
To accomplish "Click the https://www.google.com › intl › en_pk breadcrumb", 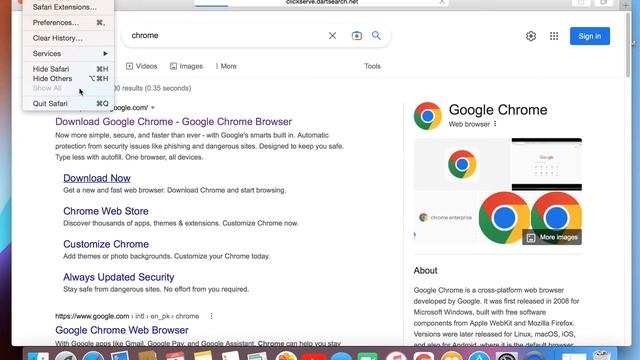I will click(127, 316).
